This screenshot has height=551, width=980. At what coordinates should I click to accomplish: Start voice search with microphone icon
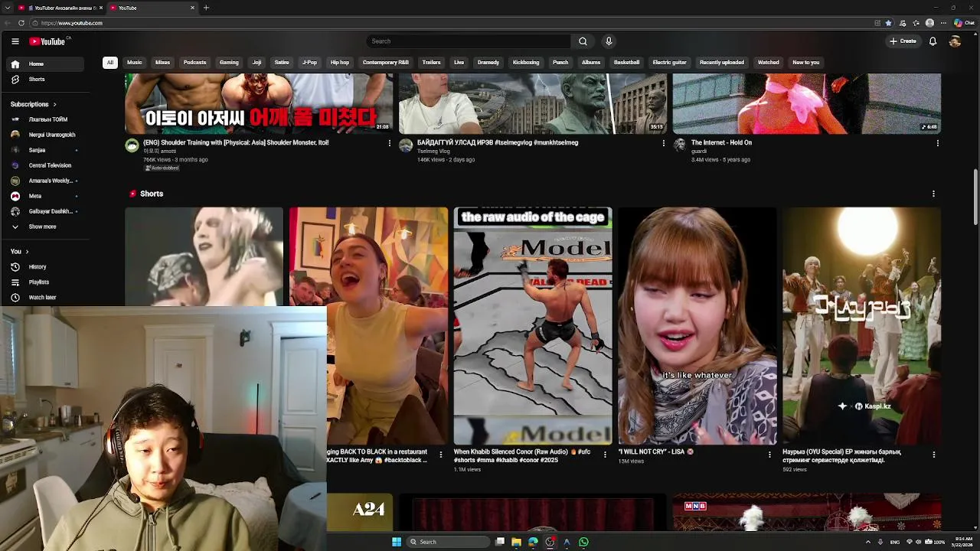pyautogui.click(x=609, y=41)
